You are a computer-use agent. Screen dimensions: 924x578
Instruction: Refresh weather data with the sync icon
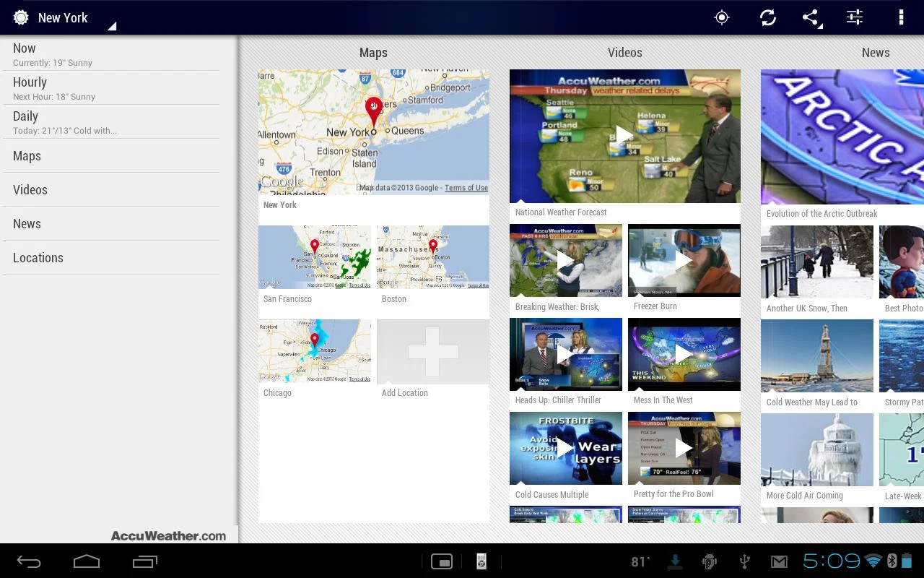tap(768, 17)
